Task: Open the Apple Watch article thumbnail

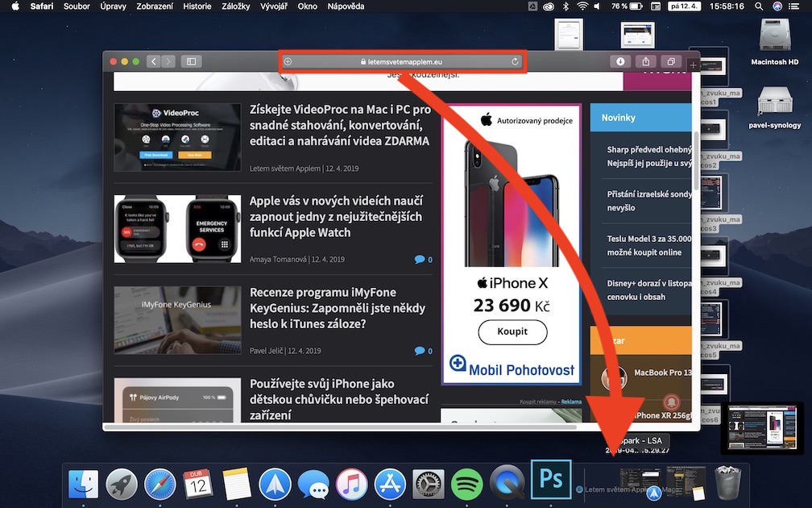Action: tap(177, 229)
